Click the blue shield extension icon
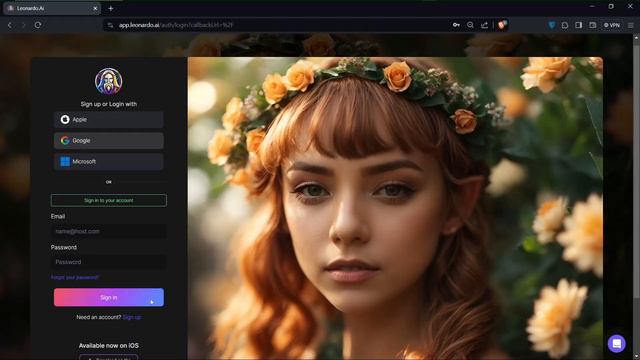This screenshot has width=640, height=360. [552, 25]
